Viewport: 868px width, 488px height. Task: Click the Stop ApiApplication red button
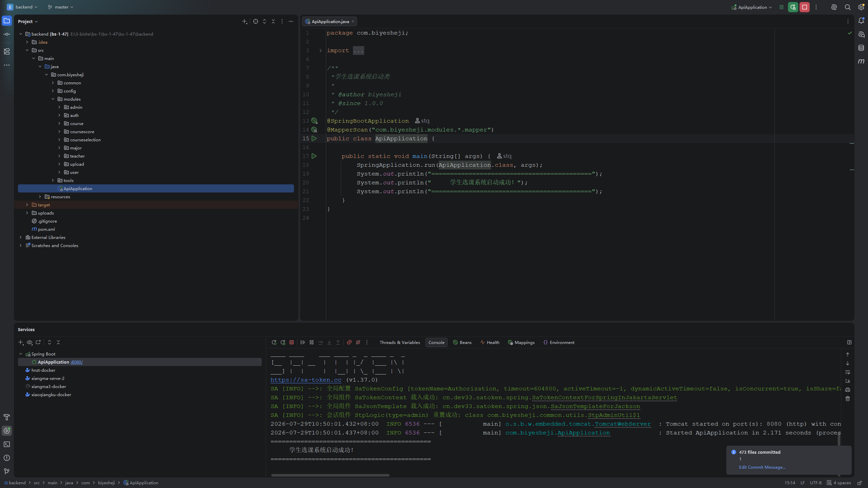tap(804, 7)
